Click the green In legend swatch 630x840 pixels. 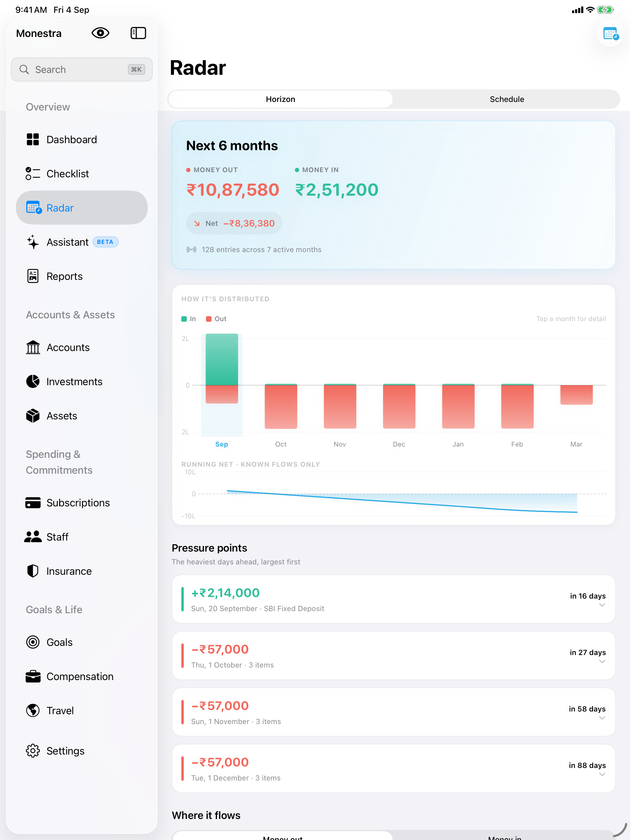184,319
